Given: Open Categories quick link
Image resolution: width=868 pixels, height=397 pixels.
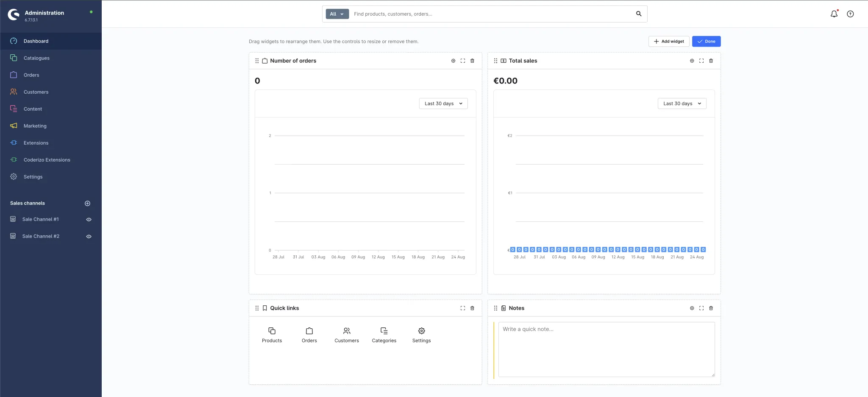Looking at the screenshot, I should 384,335.
